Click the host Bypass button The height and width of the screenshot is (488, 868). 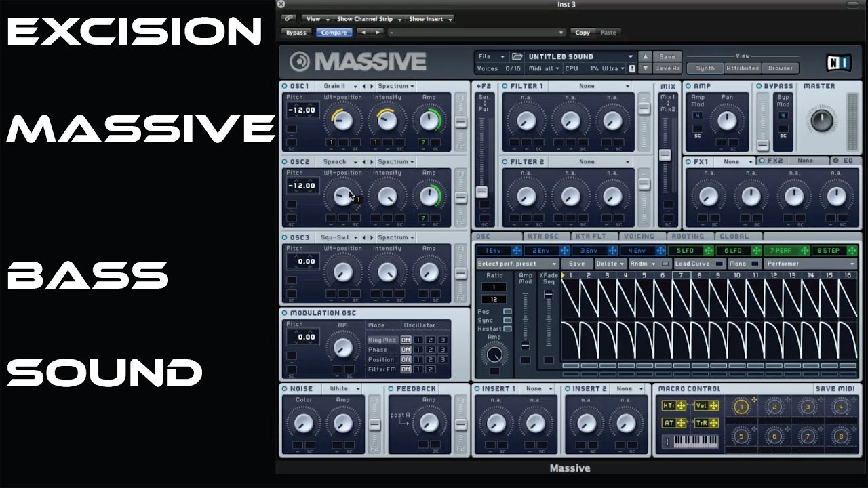[296, 32]
